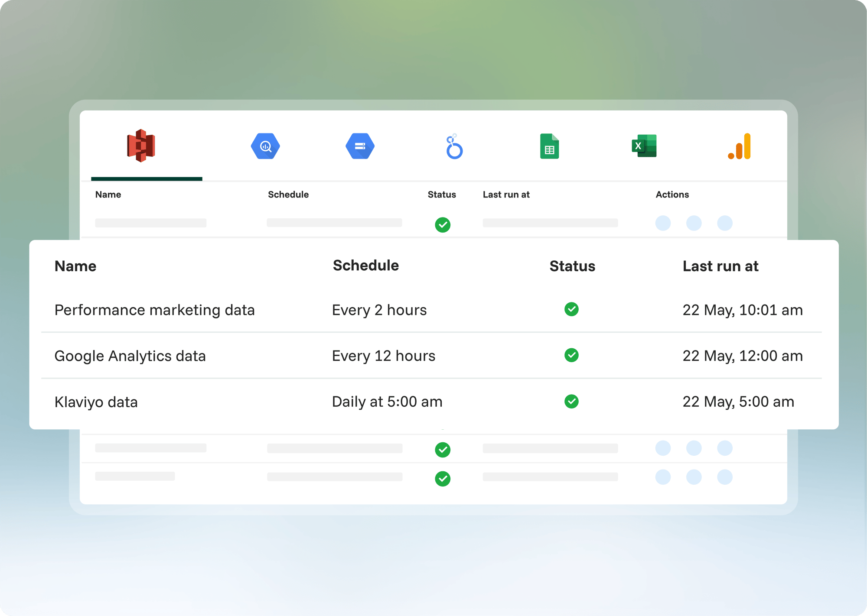Click the first action circle in top placeholder row

[663, 223]
